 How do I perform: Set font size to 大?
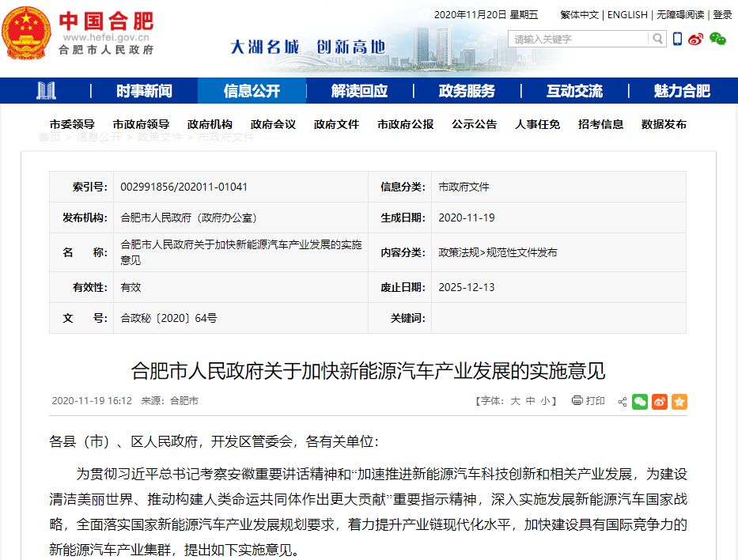click(x=516, y=401)
